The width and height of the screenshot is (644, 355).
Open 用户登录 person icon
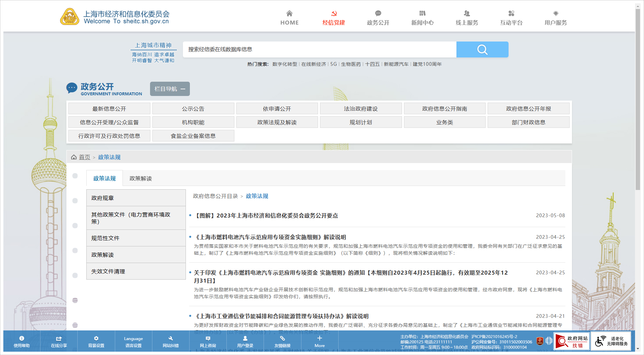point(245,339)
